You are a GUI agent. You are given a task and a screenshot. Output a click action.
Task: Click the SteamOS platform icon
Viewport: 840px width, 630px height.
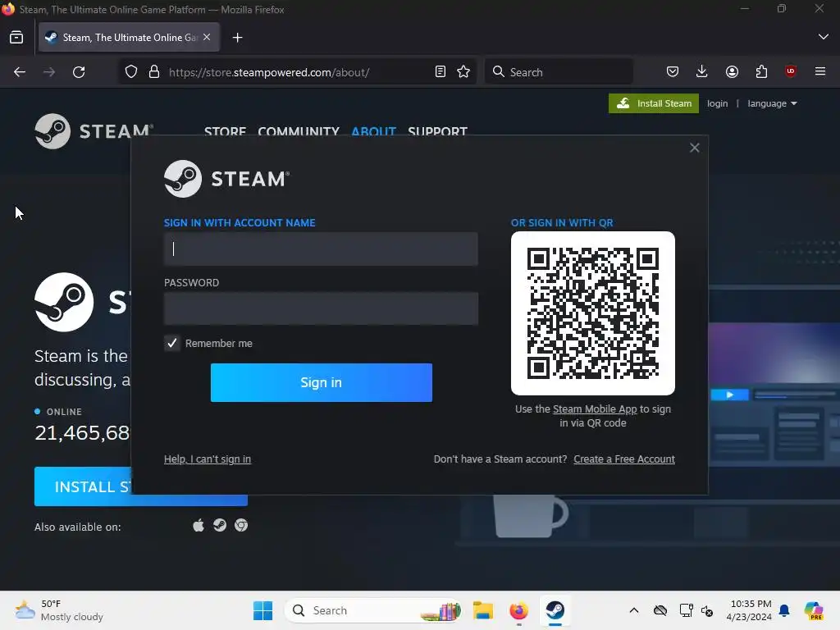click(x=220, y=526)
